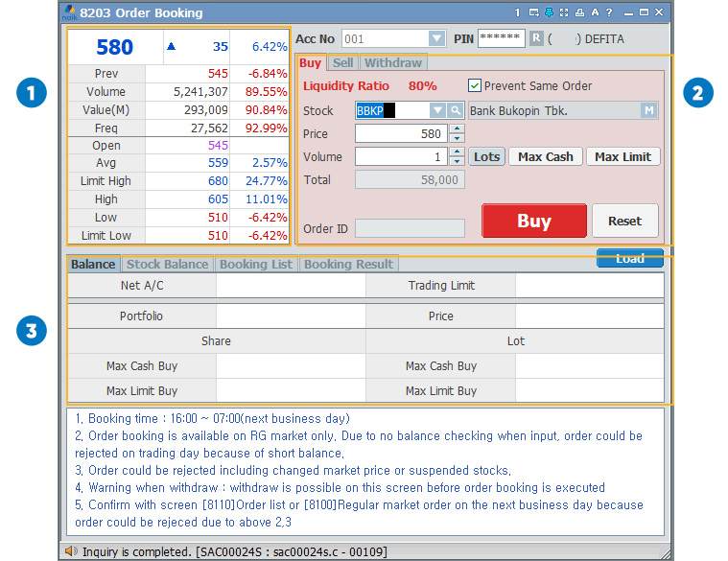Expand the Stock code dropdown

point(438,110)
